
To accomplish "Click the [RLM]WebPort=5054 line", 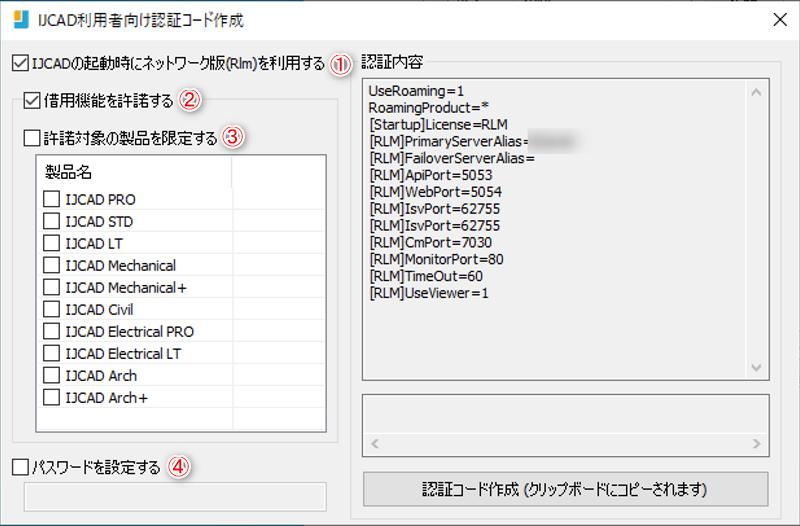I will pos(435,192).
